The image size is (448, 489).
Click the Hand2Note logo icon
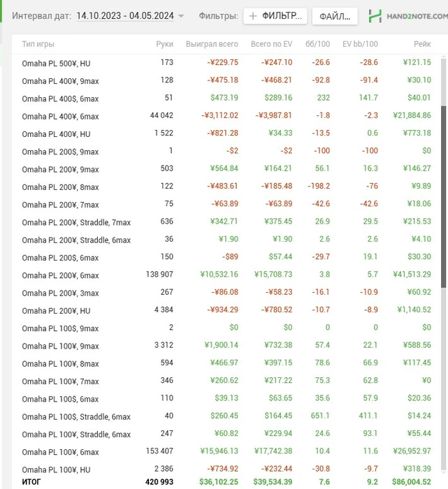[x=375, y=16]
